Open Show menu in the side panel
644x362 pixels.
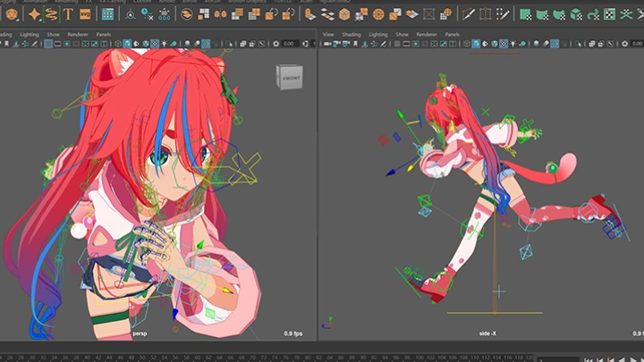coord(402,35)
